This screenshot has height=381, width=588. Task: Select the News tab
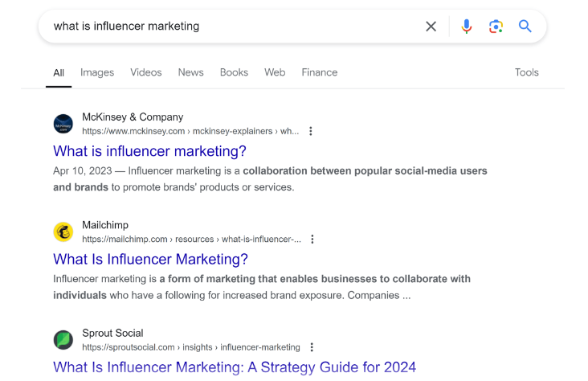tap(190, 72)
